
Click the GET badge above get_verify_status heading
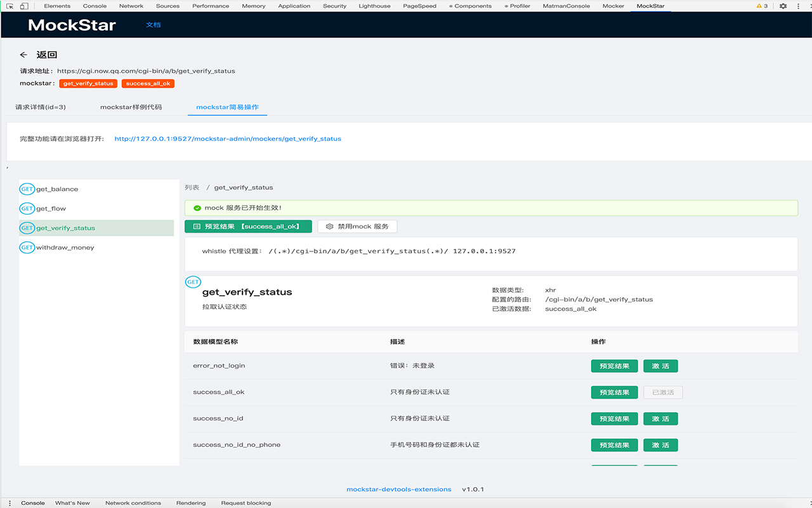[x=193, y=282]
